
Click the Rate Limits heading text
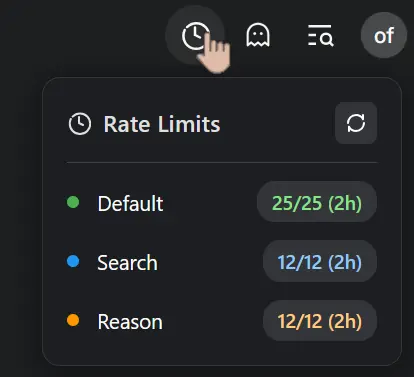pos(162,124)
